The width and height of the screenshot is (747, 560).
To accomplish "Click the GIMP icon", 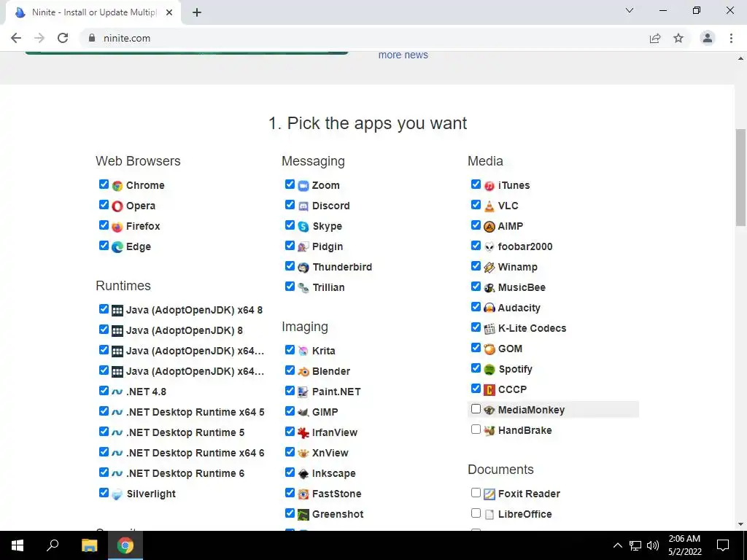I will [x=303, y=413].
